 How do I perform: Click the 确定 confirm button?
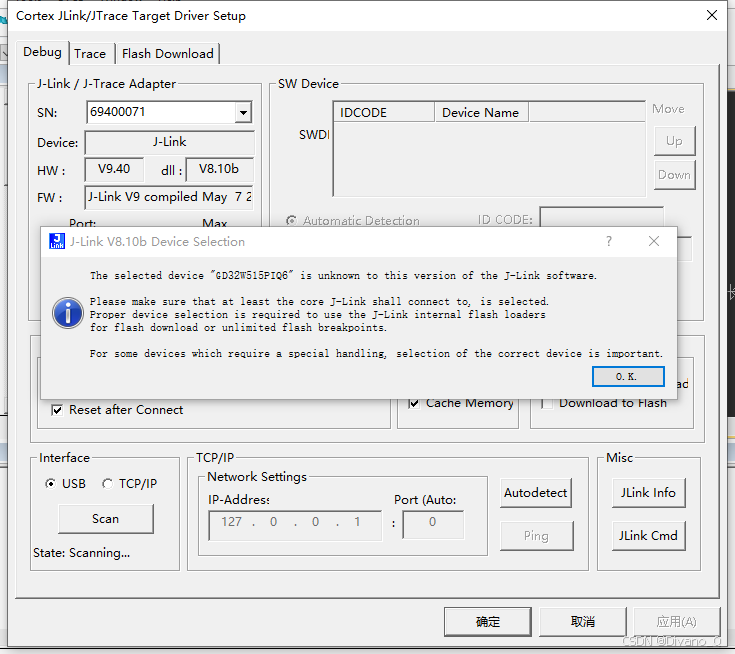pos(488,622)
